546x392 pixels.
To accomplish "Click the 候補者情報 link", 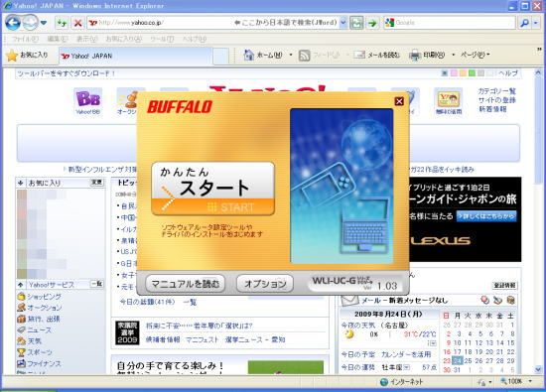I will point(163,339).
